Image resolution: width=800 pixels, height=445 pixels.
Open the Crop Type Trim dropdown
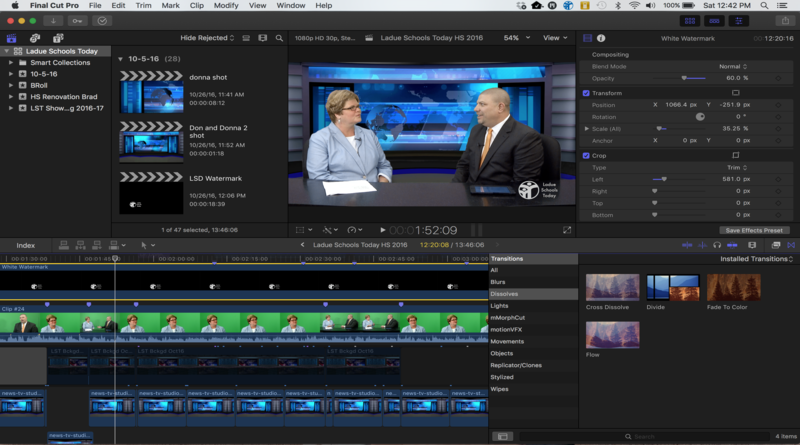[x=737, y=167]
